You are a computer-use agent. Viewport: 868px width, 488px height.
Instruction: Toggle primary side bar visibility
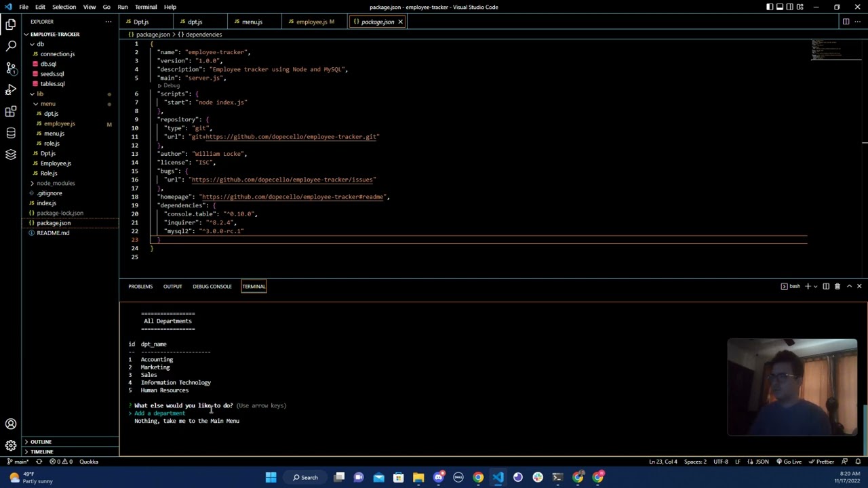pyautogui.click(x=770, y=7)
